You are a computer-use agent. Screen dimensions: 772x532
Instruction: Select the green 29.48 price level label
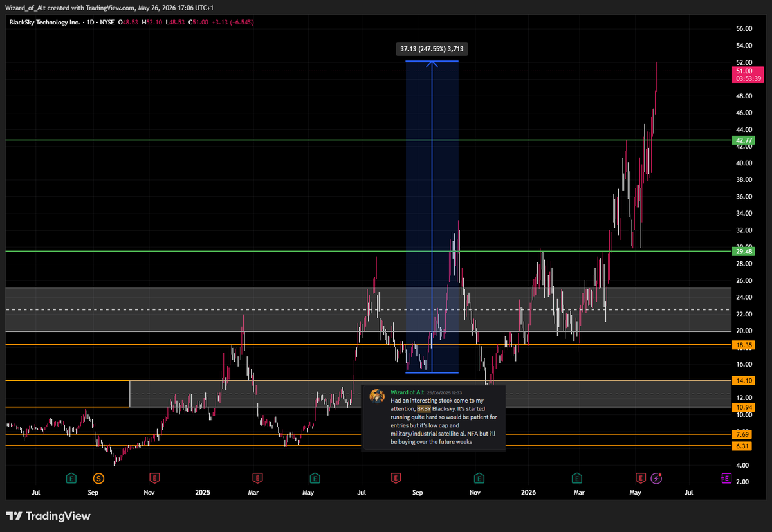coord(744,252)
